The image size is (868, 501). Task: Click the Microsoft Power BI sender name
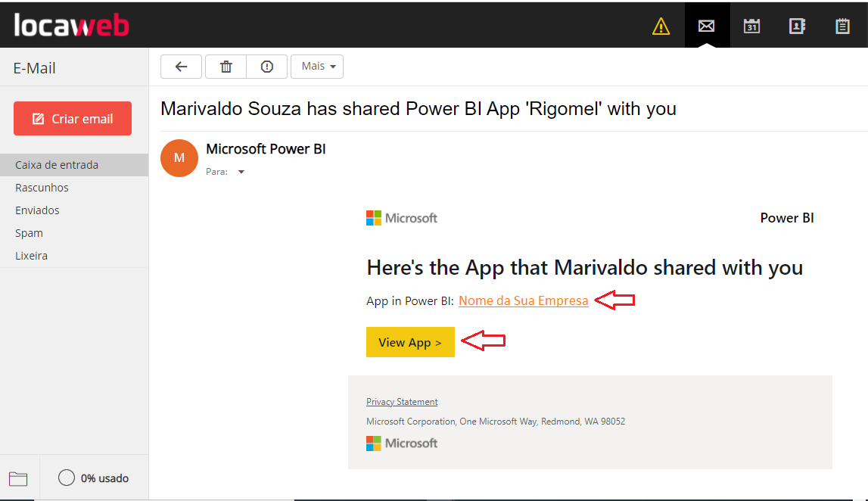pyautogui.click(x=266, y=149)
